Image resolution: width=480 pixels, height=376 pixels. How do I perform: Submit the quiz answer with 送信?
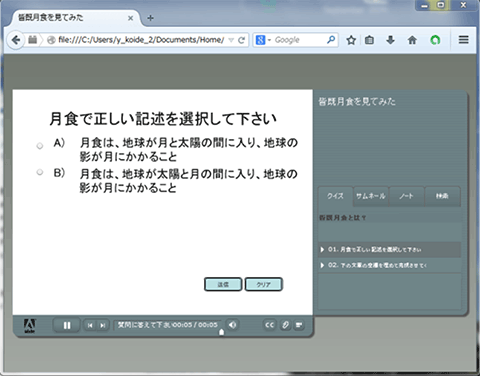coord(223,284)
